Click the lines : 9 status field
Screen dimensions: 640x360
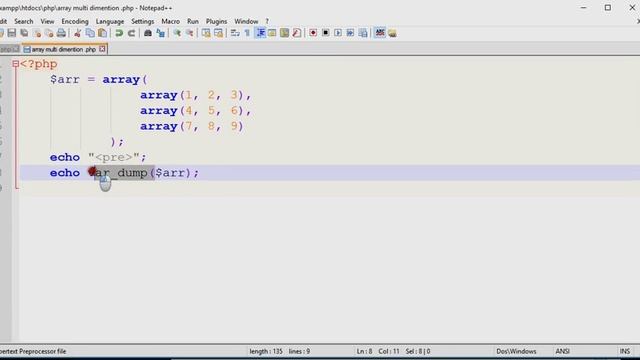(x=299, y=351)
